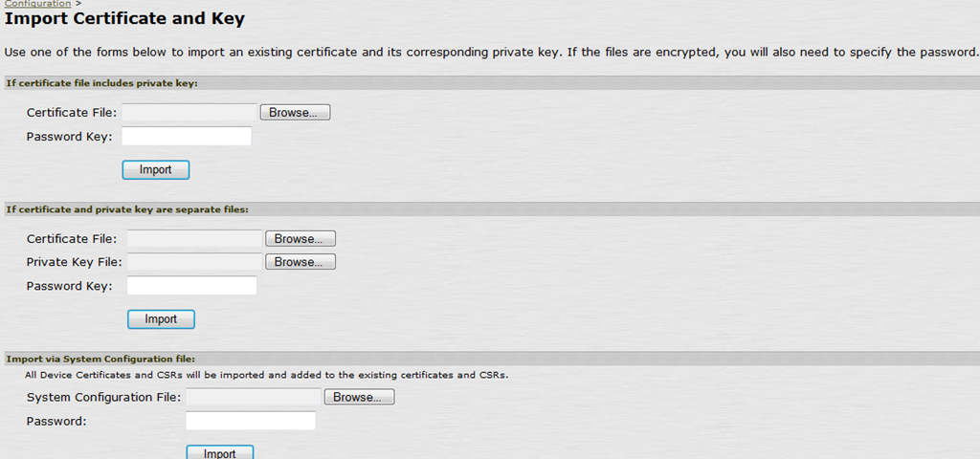Click the Configuration breadcrumb link

click(37, 4)
